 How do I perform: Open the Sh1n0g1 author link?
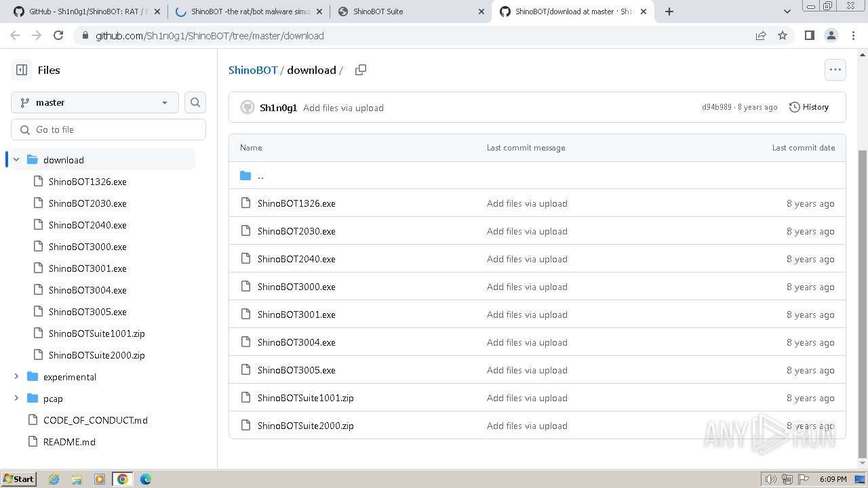tap(278, 108)
